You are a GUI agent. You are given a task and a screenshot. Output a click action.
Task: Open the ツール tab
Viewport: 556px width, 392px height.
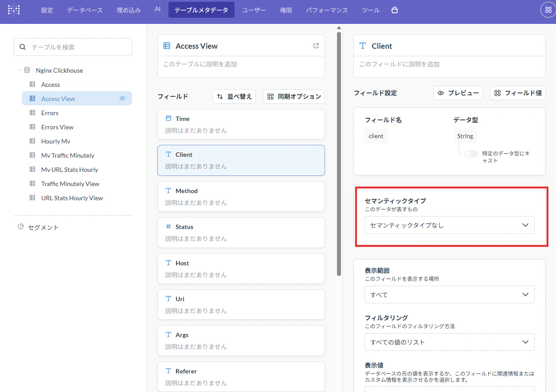[x=371, y=10]
